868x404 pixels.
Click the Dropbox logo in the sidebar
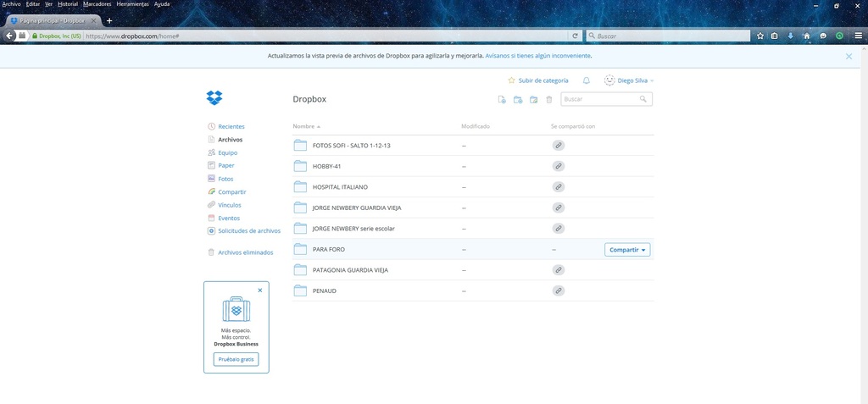pyautogui.click(x=214, y=97)
